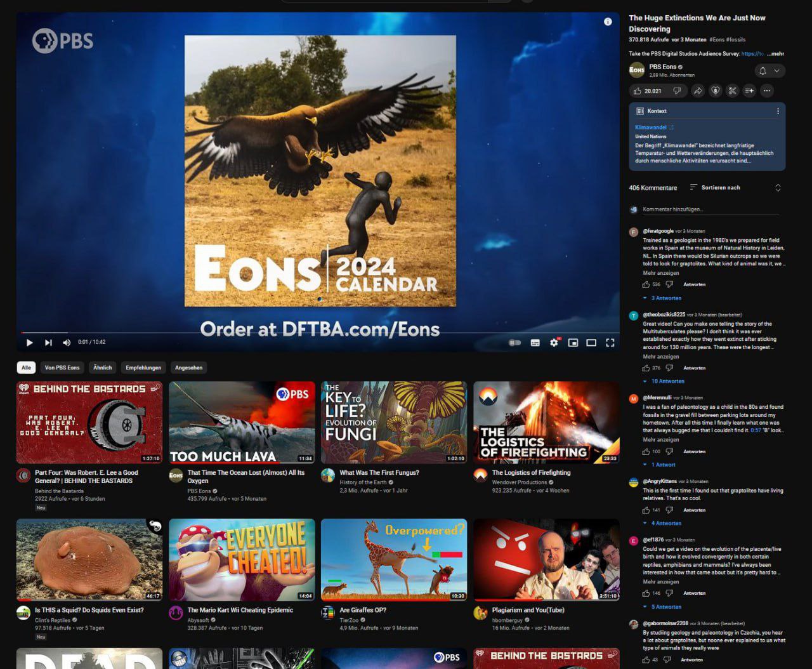Open the Too Much Lava video thumbnail
Image resolution: width=812 pixels, height=669 pixels.
point(242,422)
